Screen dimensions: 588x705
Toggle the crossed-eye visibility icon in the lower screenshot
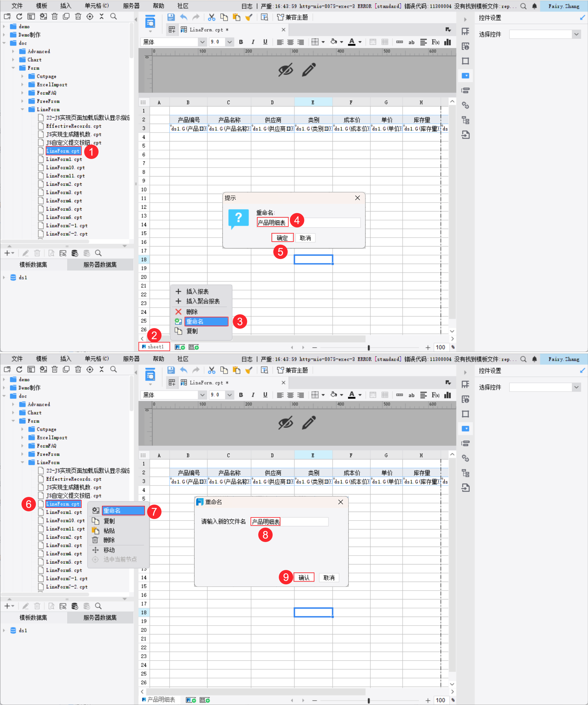(x=286, y=422)
